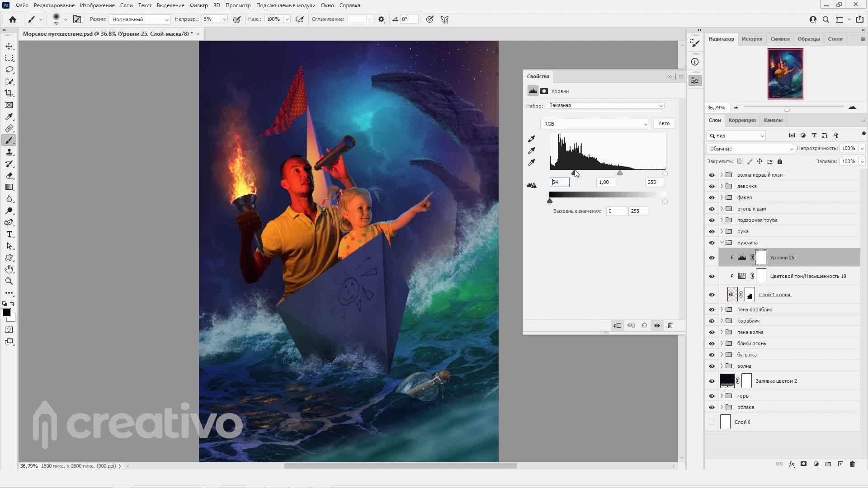Delete the adjustment layer via trash icon in Properties
This screenshot has height=488, width=868.
[670, 325]
